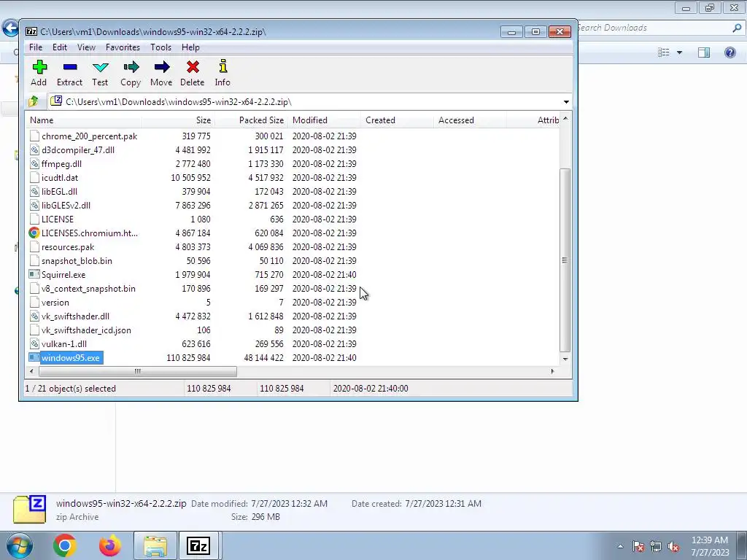The image size is (747, 560).
Task: Select the Squirrel.exe file icon
Action: [x=34, y=274]
